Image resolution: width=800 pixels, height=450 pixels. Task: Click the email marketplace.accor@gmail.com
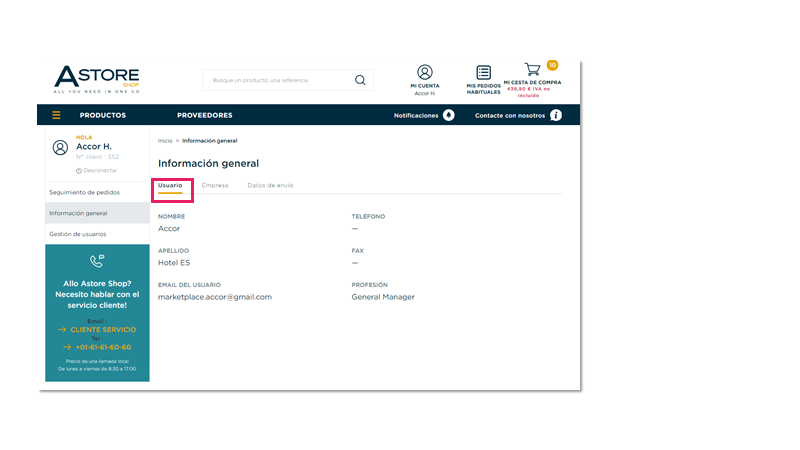(215, 297)
